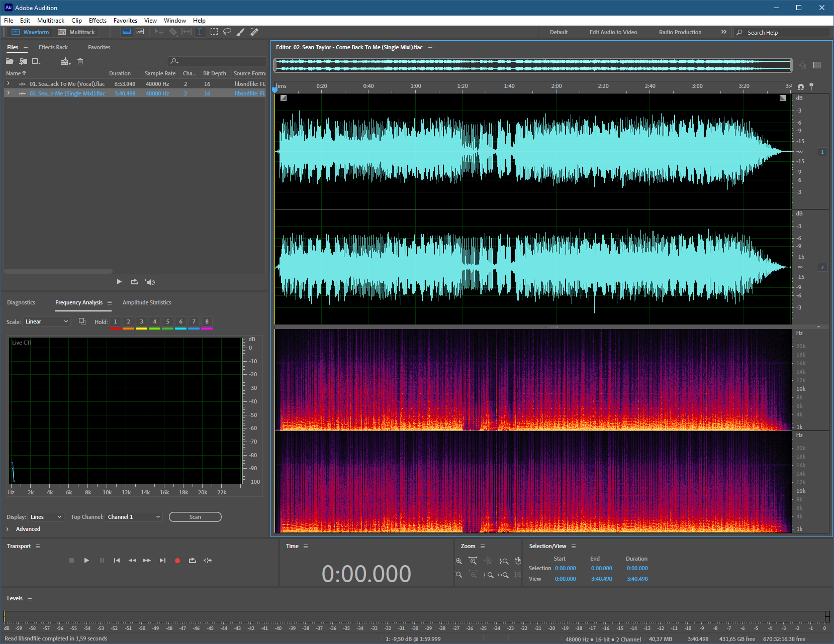Show the spectral pitch display
Screen dimensions: 834x644
pos(140,32)
